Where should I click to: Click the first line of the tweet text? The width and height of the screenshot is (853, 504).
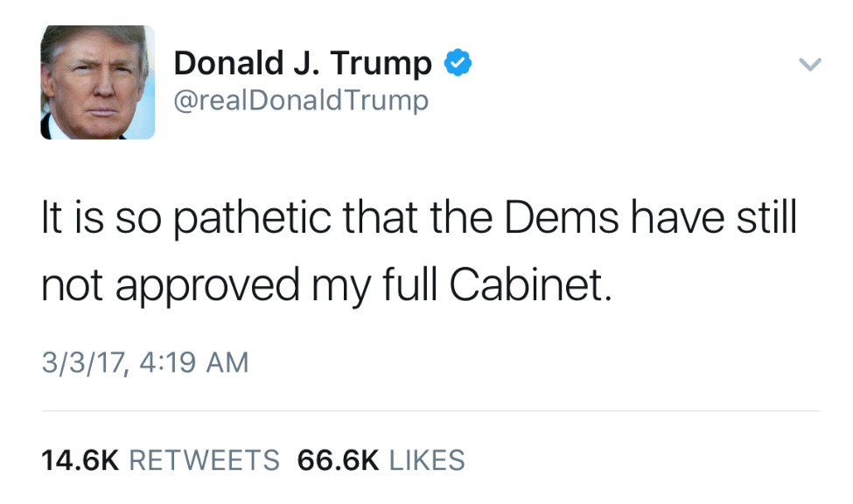click(x=419, y=219)
